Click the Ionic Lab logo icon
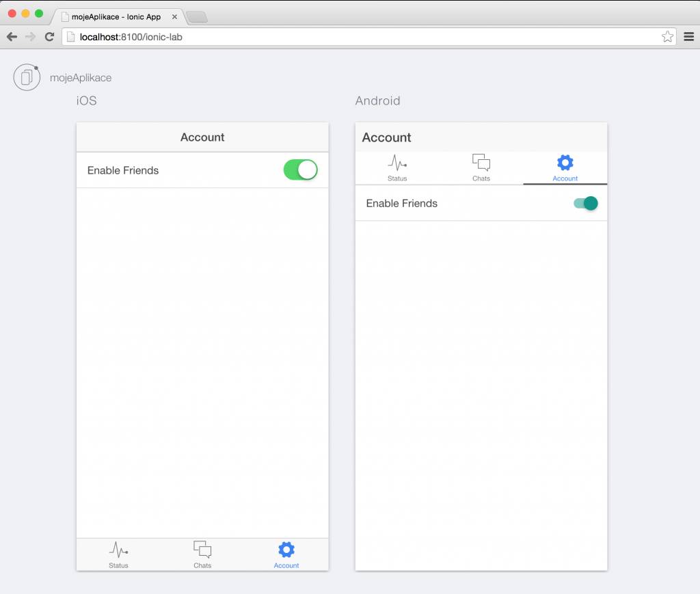The height and width of the screenshot is (594, 700). click(x=27, y=77)
